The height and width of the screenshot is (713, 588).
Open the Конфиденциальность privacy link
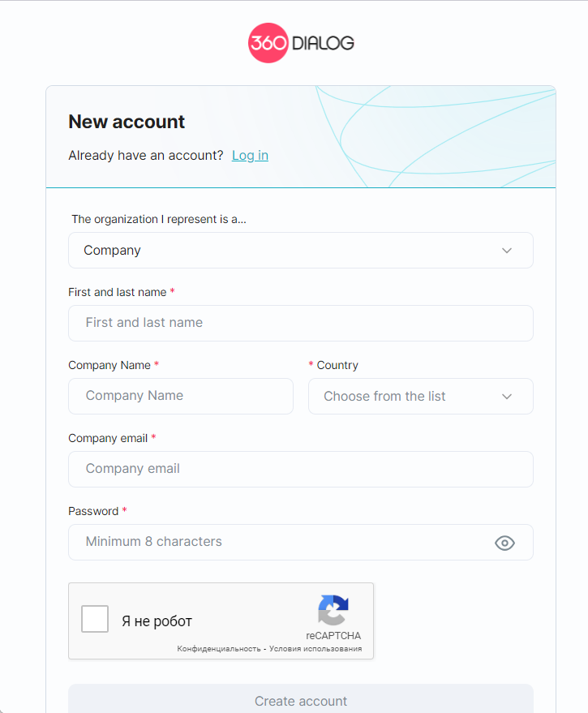[x=218, y=649]
